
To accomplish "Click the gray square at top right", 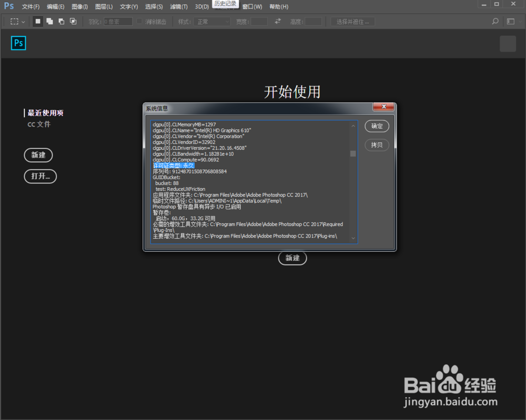I will [x=508, y=44].
